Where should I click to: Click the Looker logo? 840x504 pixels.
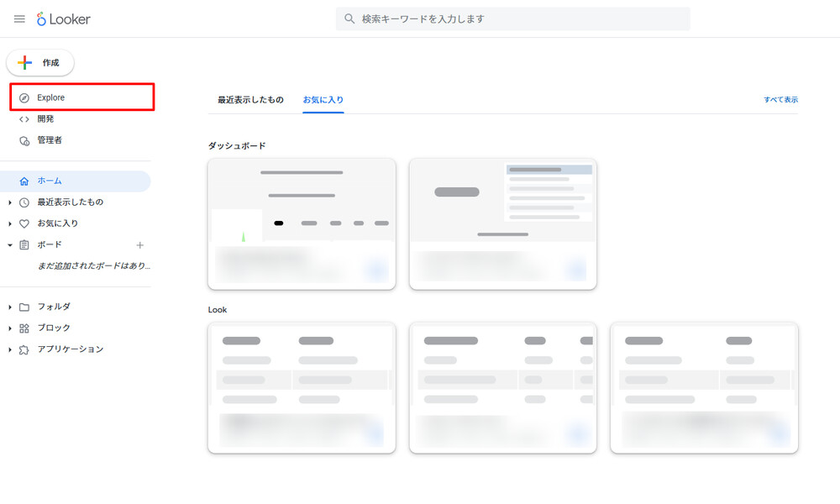click(x=63, y=19)
